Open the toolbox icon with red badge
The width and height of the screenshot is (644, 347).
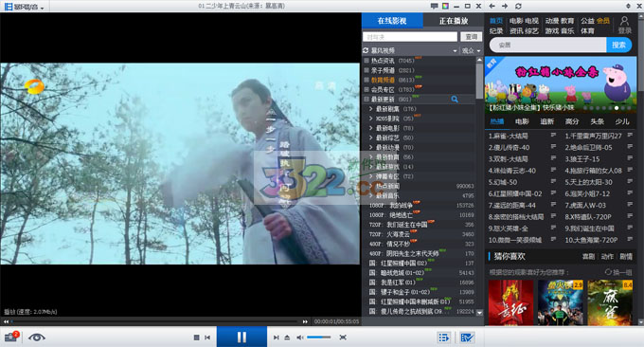[x=11, y=337]
